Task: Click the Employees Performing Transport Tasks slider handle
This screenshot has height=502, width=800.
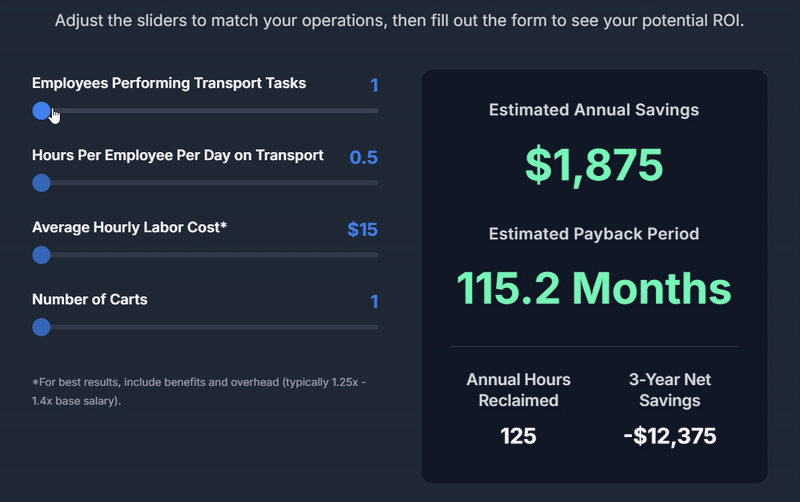Action: (x=41, y=111)
